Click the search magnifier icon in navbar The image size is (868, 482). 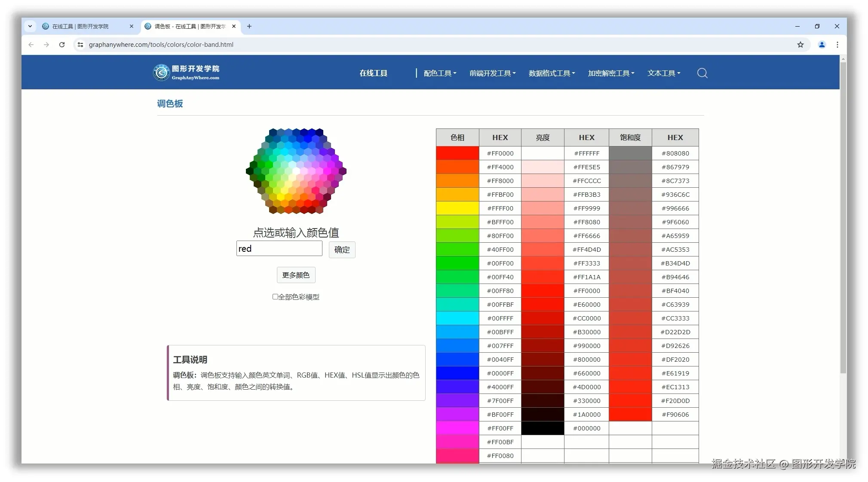coord(702,73)
